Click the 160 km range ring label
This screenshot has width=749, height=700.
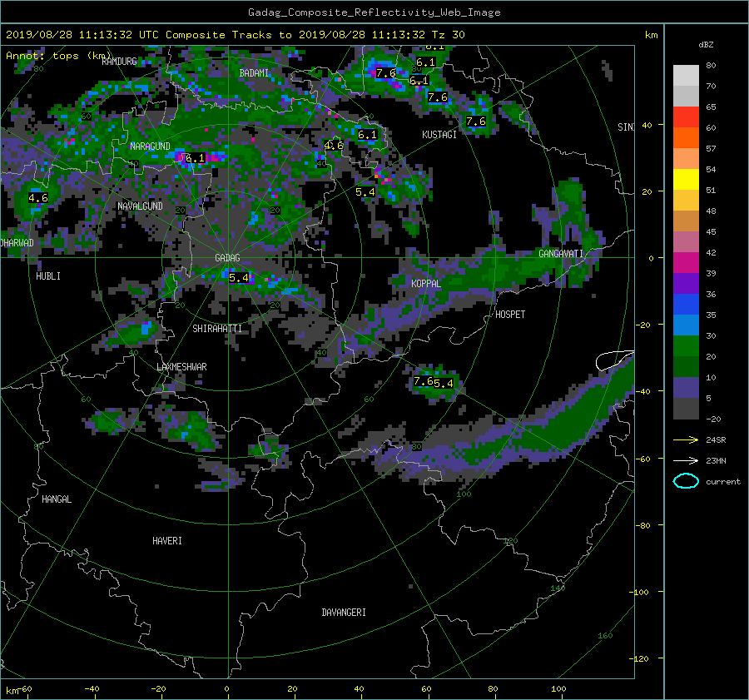coord(605,636)
